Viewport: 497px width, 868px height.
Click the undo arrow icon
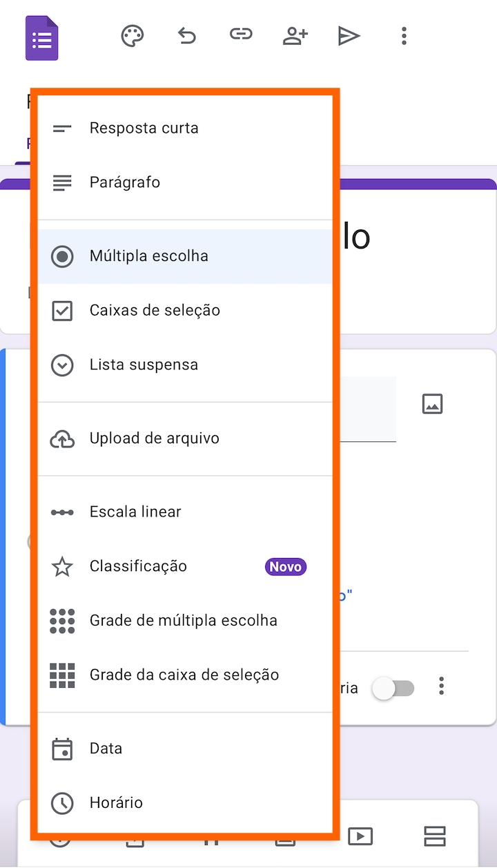click(187, 36)
